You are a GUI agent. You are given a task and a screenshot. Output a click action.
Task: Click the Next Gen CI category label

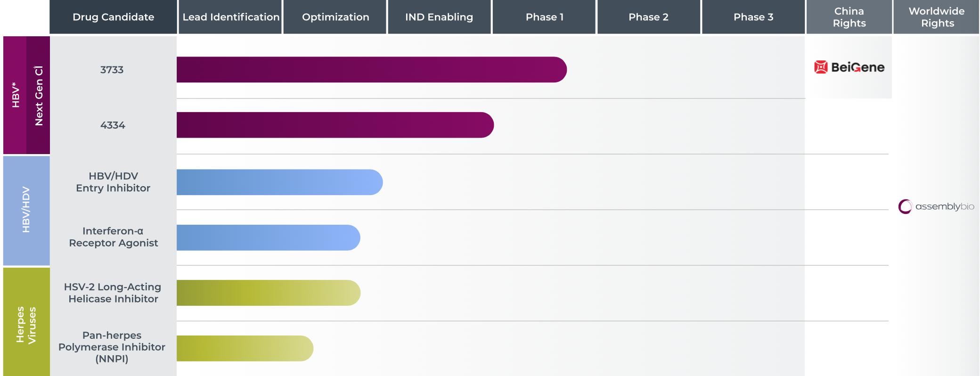(x=39, y=96)
